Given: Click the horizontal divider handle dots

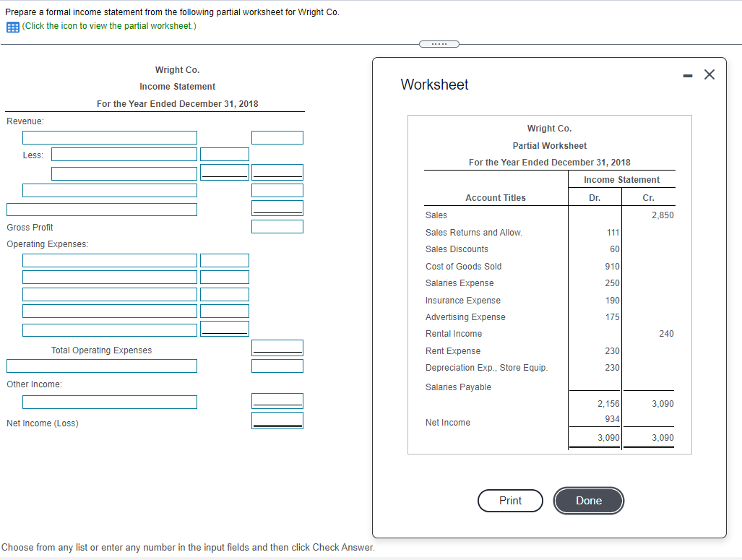Looking at the screenshot, I should tap(439, 44).
